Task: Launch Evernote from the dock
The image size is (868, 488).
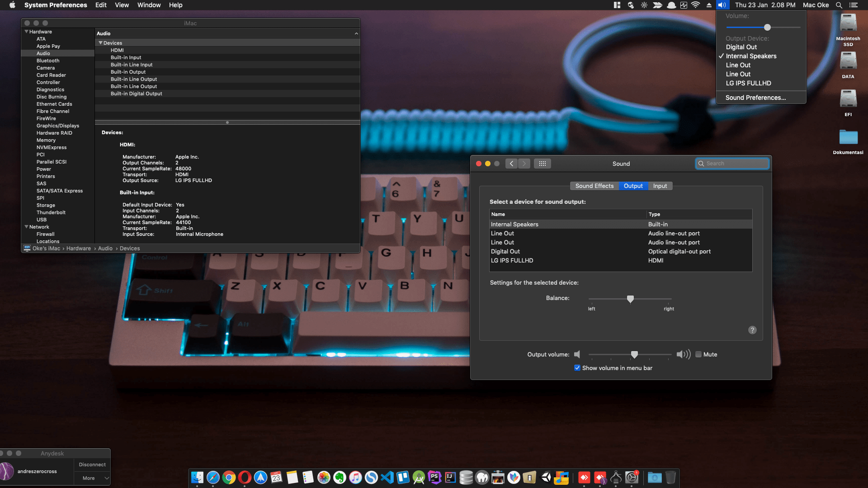Action: click(340, 478)
